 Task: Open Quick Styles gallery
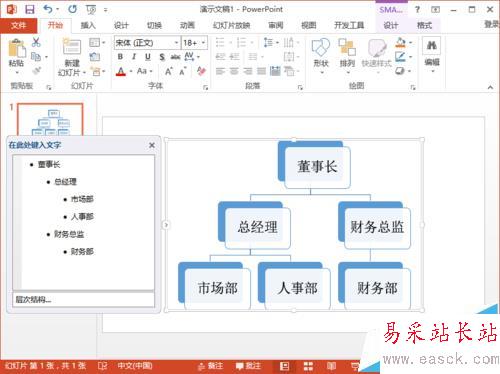377,55
